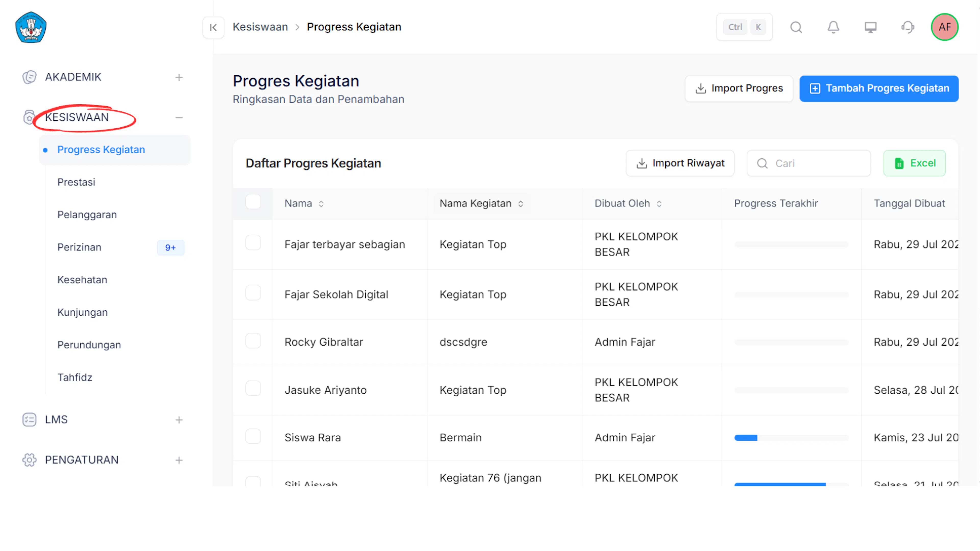
Task: Collapse KESISWAAN with the minus icon
Action: coord(179,118)
